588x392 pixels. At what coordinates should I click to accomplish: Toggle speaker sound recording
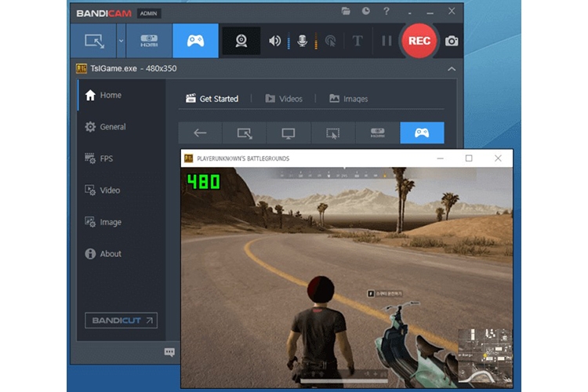pos(274,41)
